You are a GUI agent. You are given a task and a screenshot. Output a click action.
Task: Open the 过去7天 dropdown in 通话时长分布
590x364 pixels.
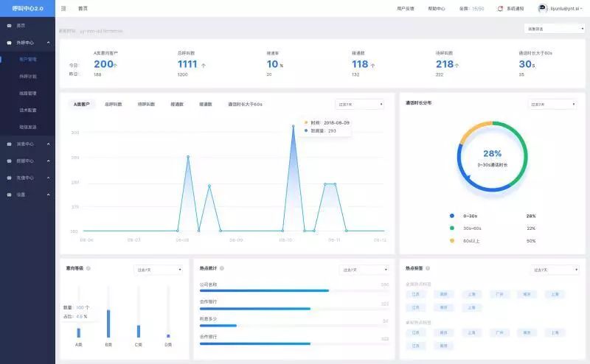pos(552,104)
